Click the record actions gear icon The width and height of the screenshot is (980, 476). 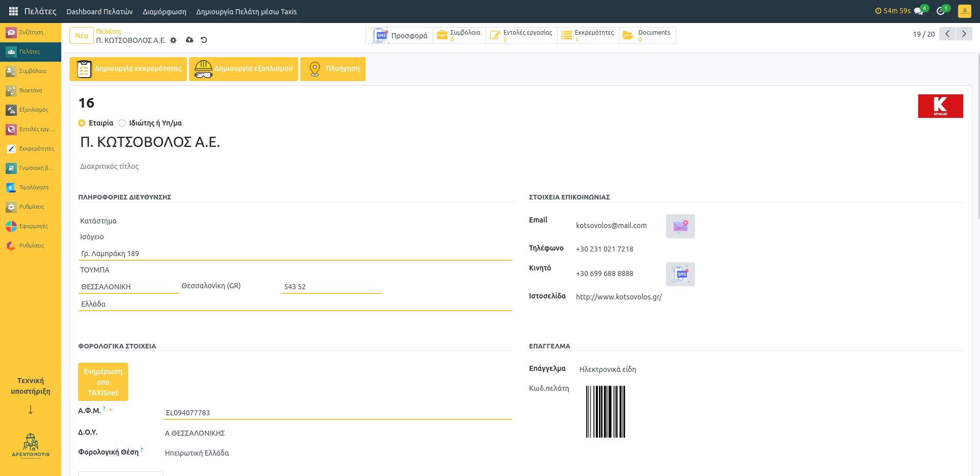click(173, 40)
